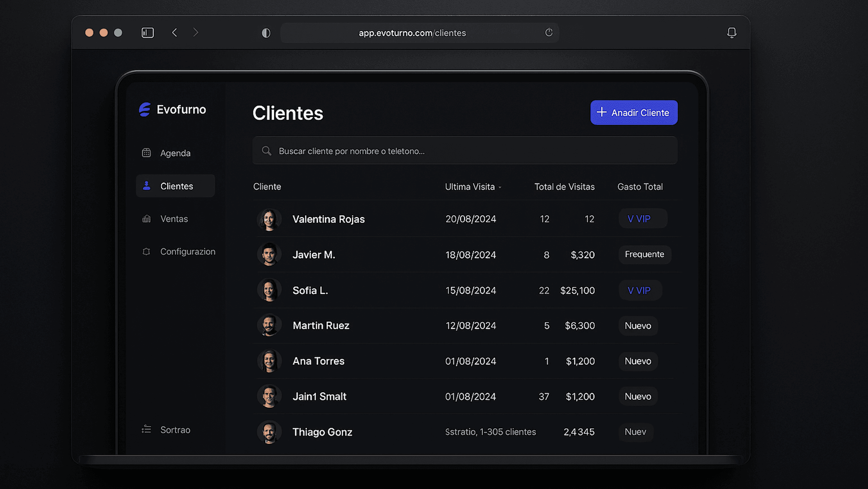Click the notification bell icon
Screen dimensions: 868x489
tap(731, 33)
